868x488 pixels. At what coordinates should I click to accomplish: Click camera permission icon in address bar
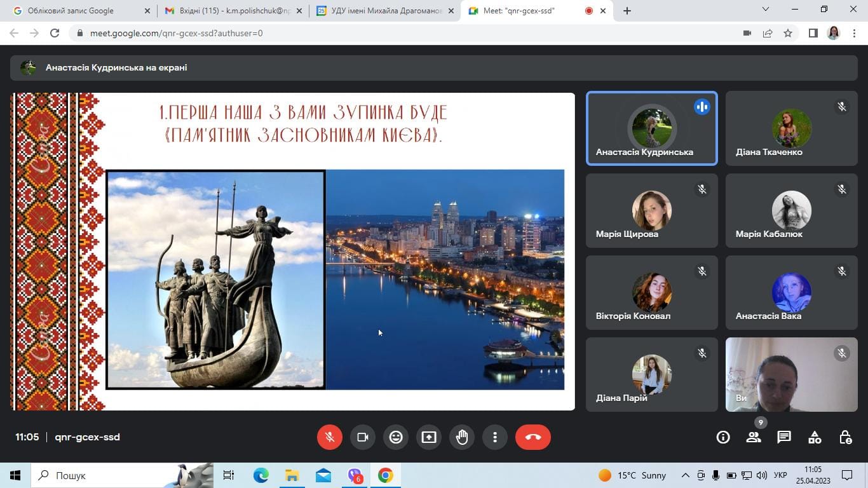tap(747, 33)
